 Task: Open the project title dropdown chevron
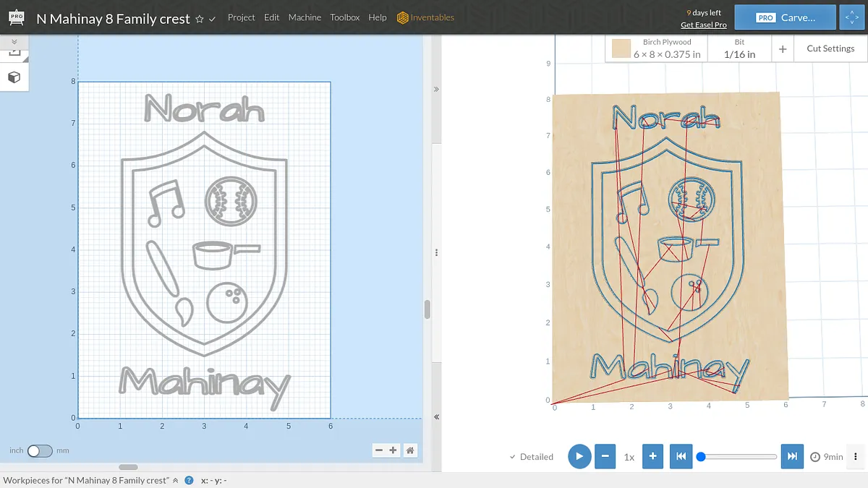212,20
